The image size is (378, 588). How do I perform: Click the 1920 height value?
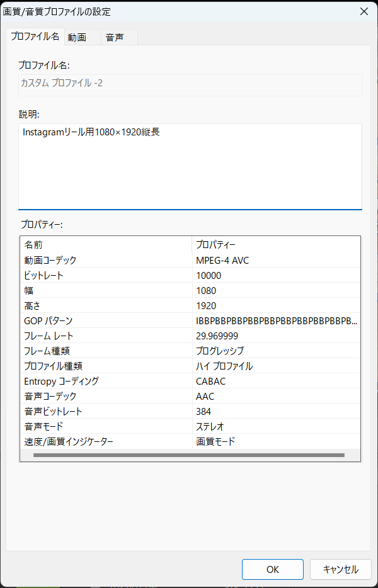click(206, 305)
